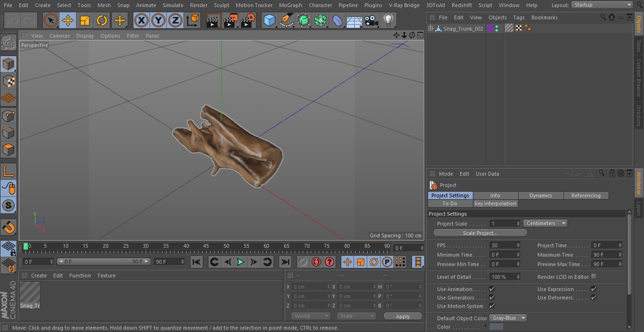Open viewport Cameras menu
The image size is (644, 332).
tap(59, 36)
